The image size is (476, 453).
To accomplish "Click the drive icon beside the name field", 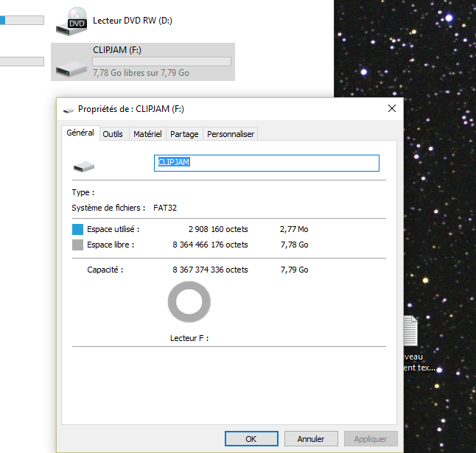I will pyautogui.click(x=84, y=166).
